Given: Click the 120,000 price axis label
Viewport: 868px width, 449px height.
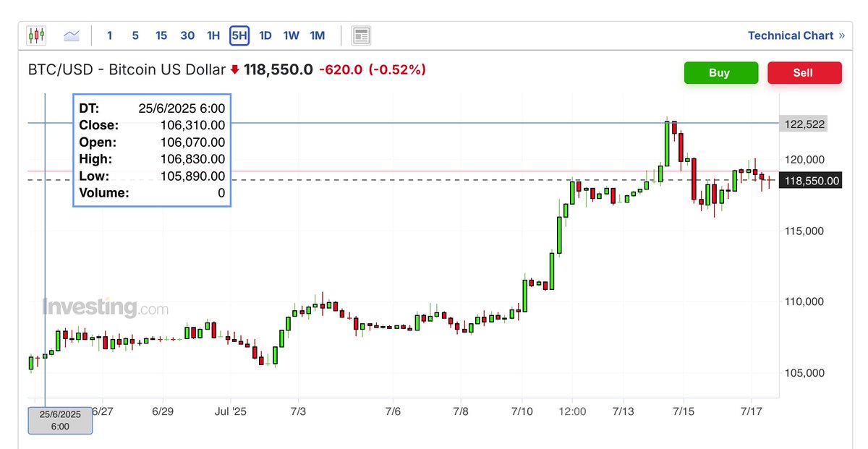Looking at the screenshot, I should pyautogui.click(x=804, y=160).
